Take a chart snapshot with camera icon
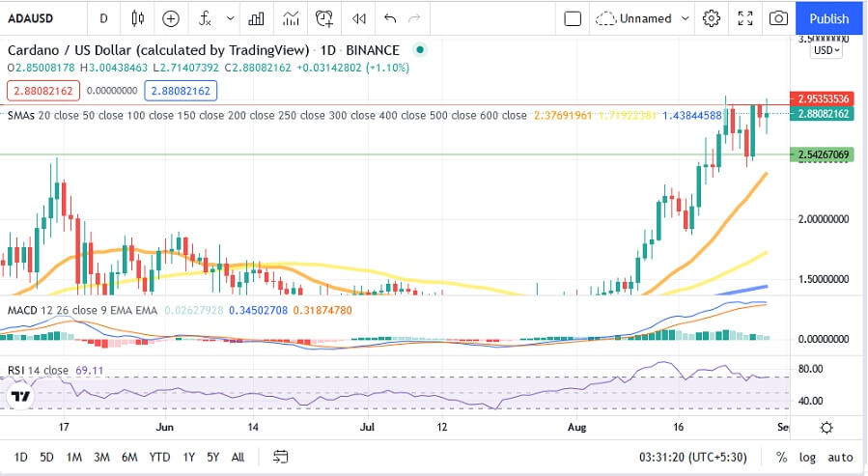Screen dimensions: 868x476 click(778, 18)
